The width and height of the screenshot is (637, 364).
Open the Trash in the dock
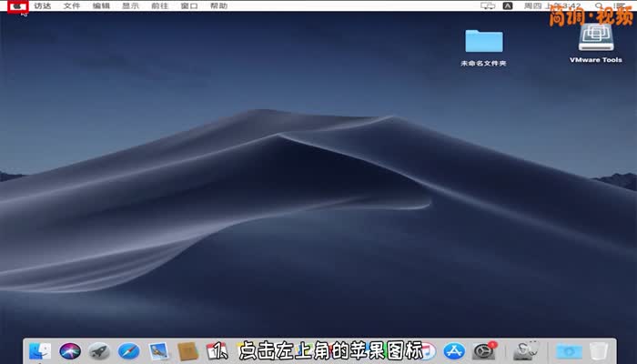[598, 351]
